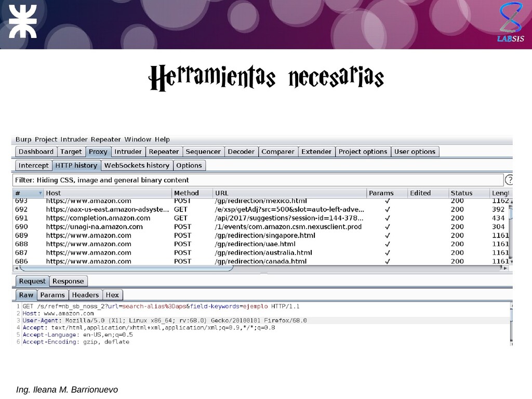Switch to the Intercept sub-tab
Viewport: 532px width, 399px height.
[x=34, y=166]
